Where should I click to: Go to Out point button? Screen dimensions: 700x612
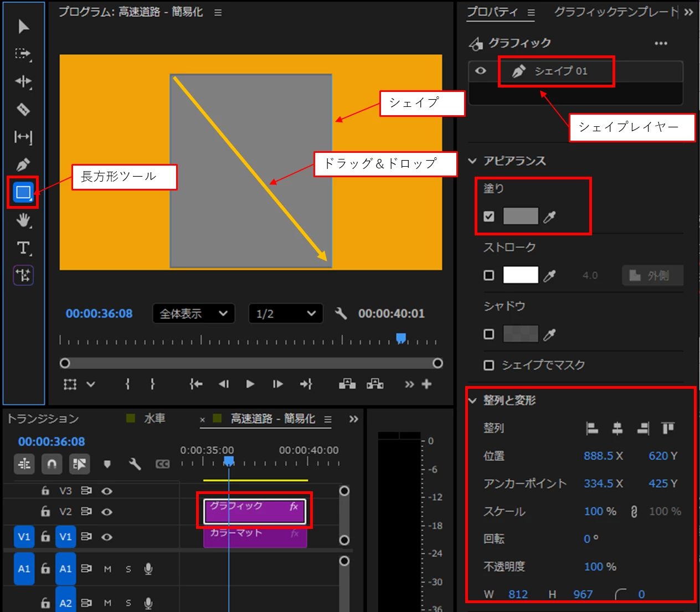pyautogui.click(x=306, y=384)
